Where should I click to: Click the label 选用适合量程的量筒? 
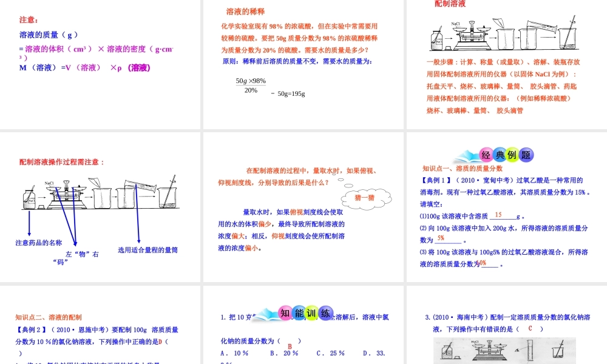tap(148, 250)
